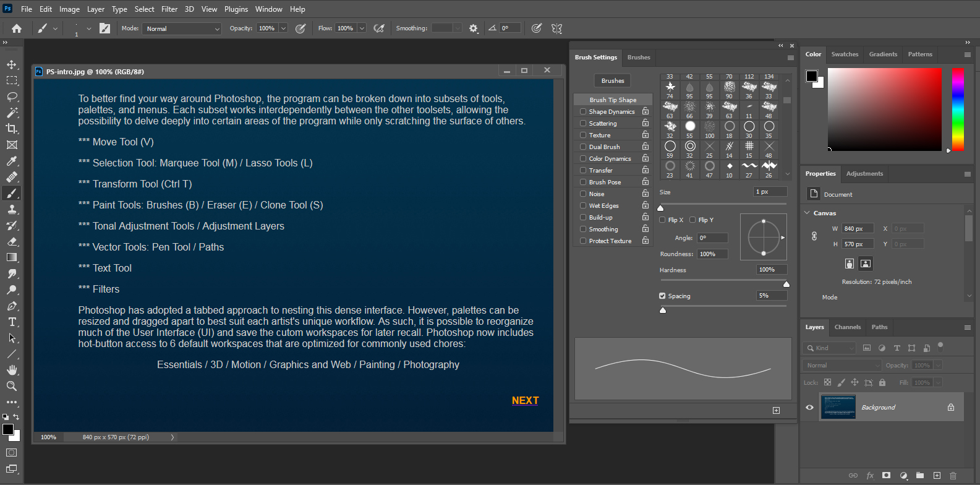
Task: Open the layer blend mode Normal dropdown
Action: click(x=841, y=366)
